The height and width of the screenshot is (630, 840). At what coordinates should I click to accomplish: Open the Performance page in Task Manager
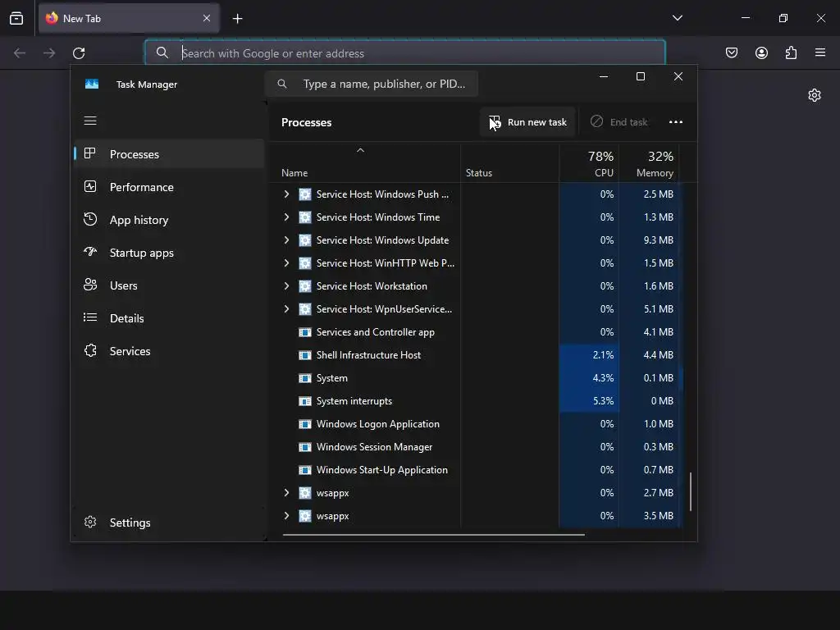pyautogui.click(x=169, y=187)
